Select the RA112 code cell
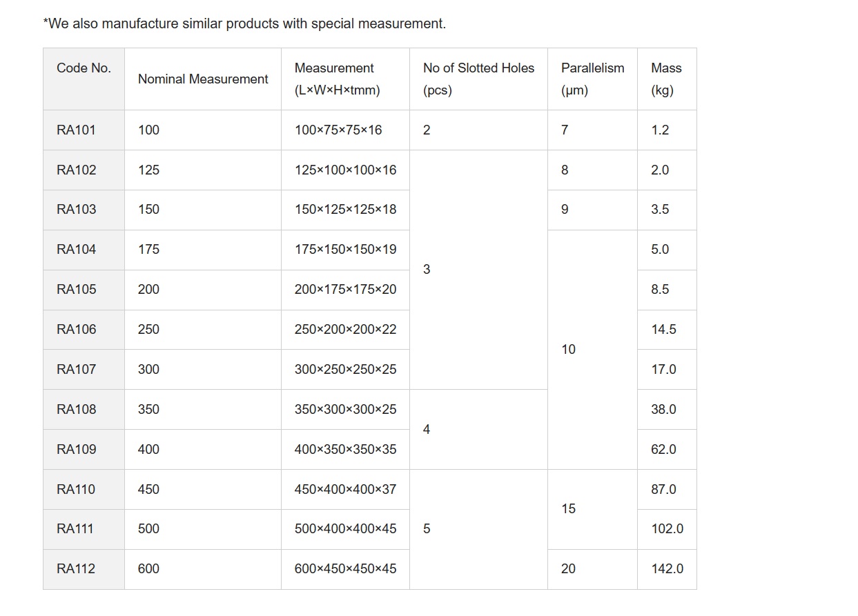The height and width of the screenshot is (616, 858). point(84,569)
